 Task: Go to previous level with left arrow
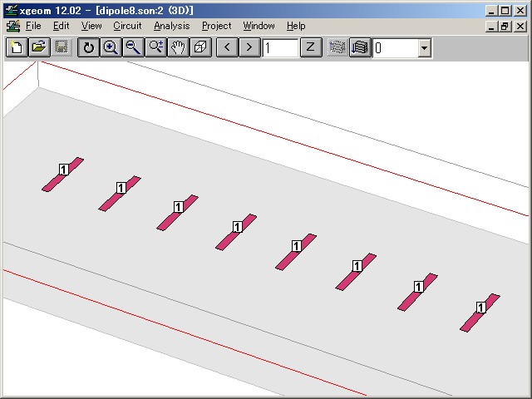[227, 47]
